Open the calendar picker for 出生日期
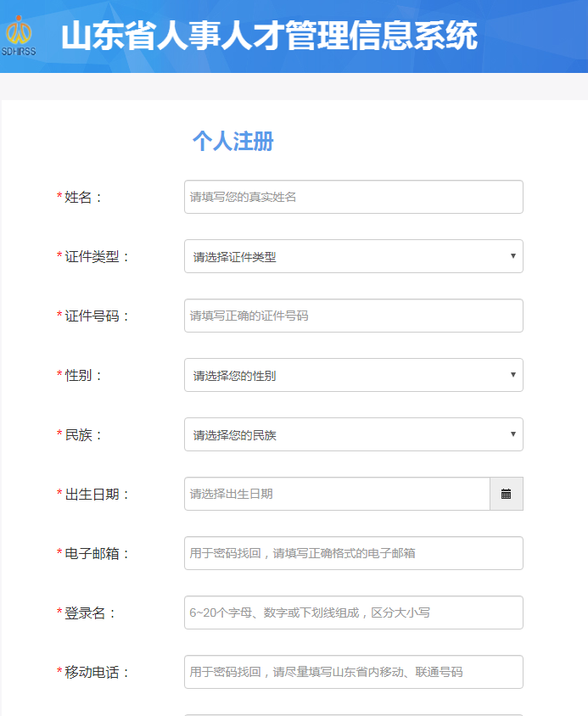The image size is (588, 716). 506,494
